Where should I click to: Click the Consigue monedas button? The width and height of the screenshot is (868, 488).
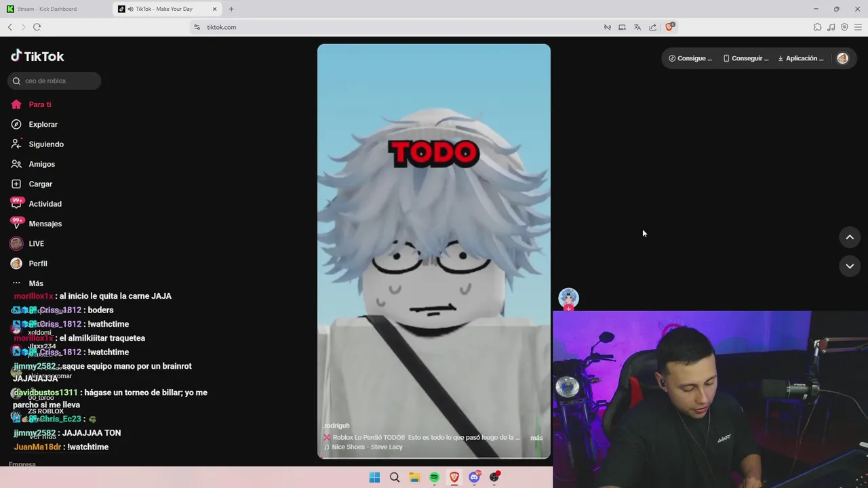pyautogui.click(x=690, y=58)
